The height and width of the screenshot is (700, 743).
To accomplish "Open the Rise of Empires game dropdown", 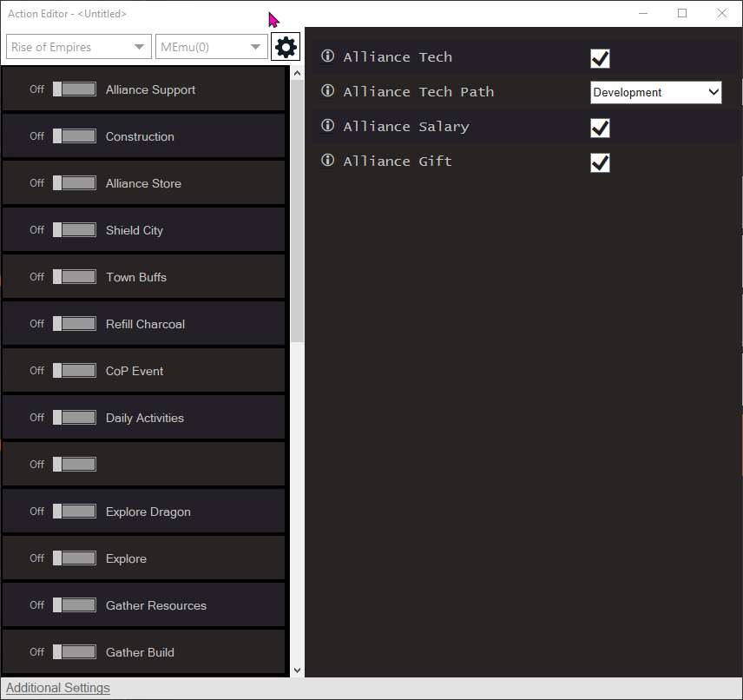I will coord(79,47).
